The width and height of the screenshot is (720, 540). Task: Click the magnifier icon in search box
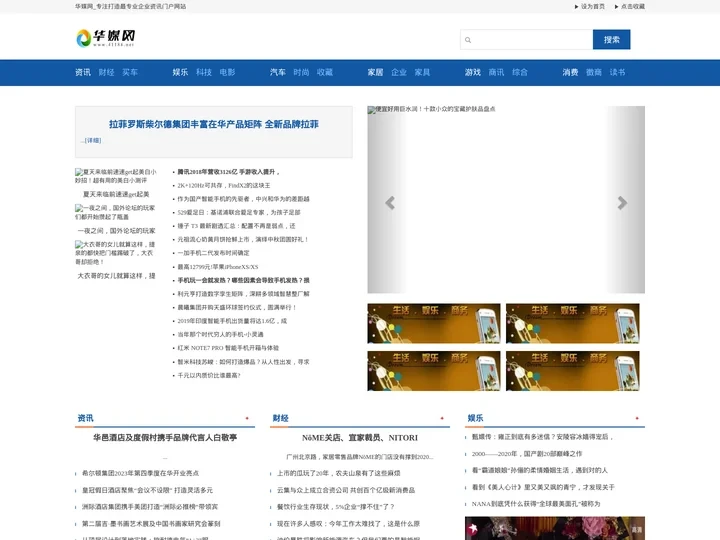pyautogui.click(x=468, y=40)
